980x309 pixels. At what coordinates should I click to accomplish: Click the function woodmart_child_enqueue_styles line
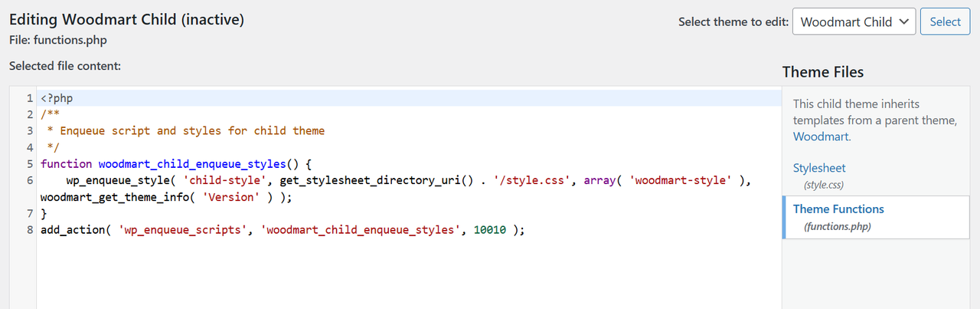point(177,164)
